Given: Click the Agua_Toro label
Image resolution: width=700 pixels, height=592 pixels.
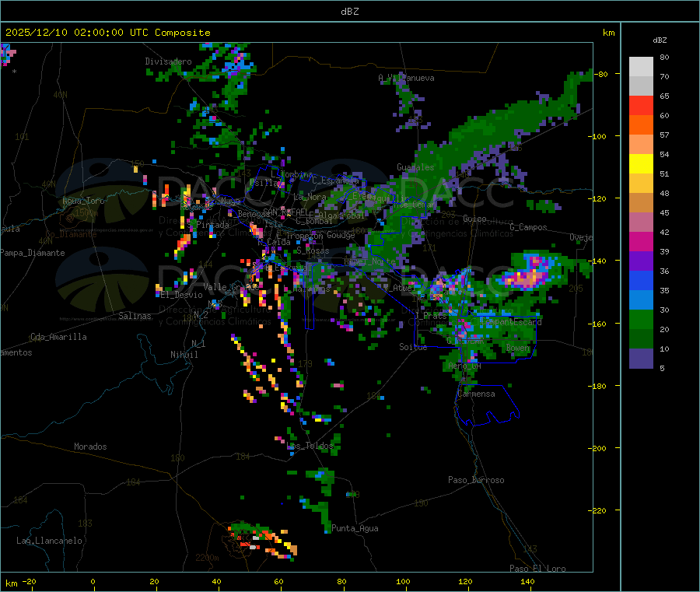Looking at the screenshot, I should (x=83, y=201).
